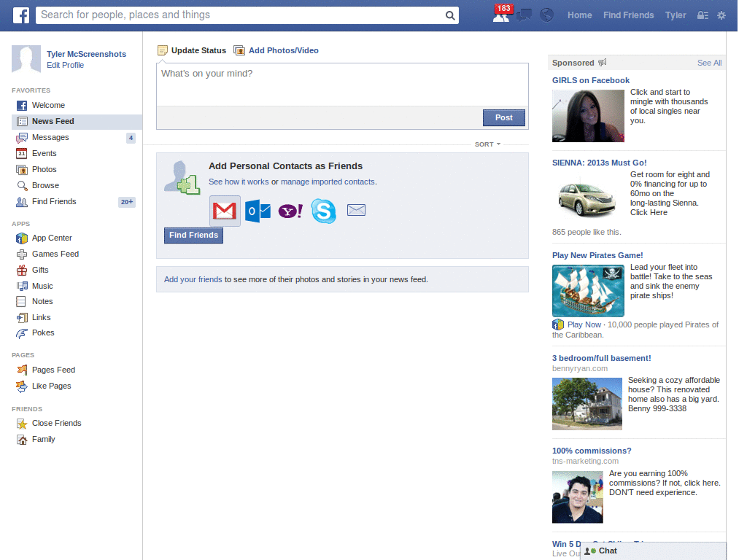Open the messages icon in top bar
This screenshot has height=560, width=747.
[525, 15]
